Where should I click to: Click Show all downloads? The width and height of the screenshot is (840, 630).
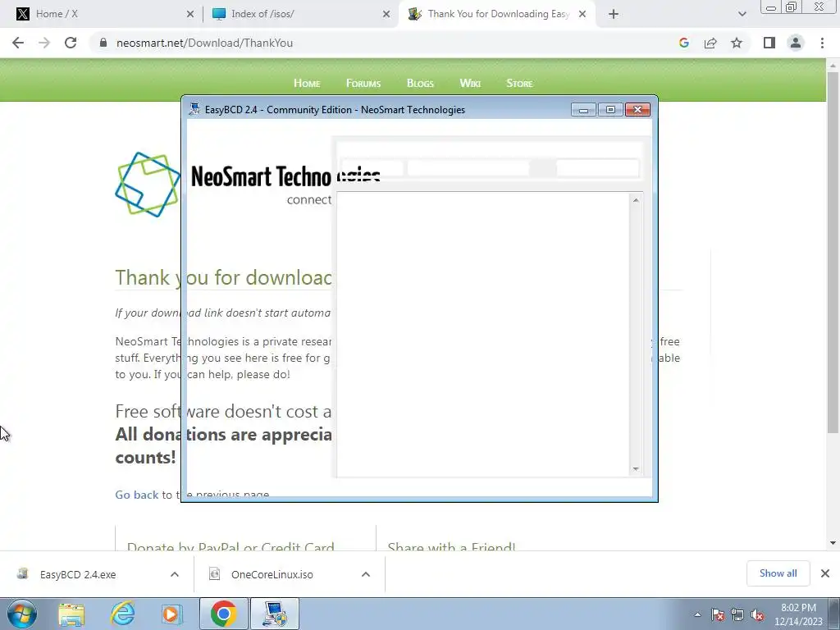pos(778,573)
